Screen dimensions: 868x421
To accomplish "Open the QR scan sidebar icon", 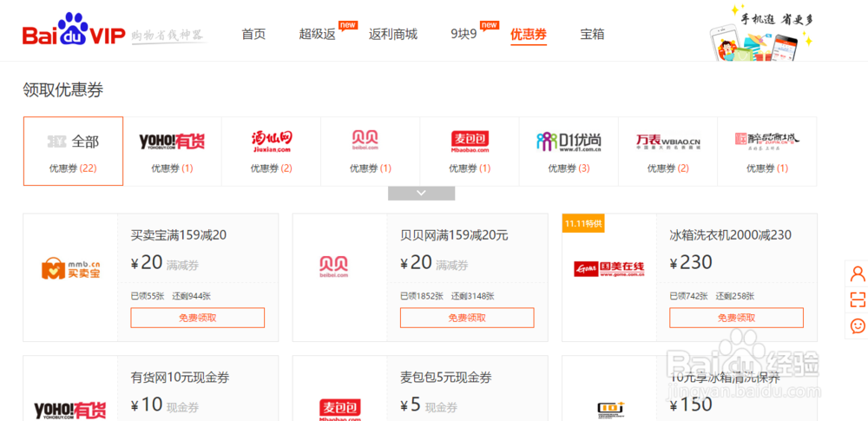I will (858, 299).
